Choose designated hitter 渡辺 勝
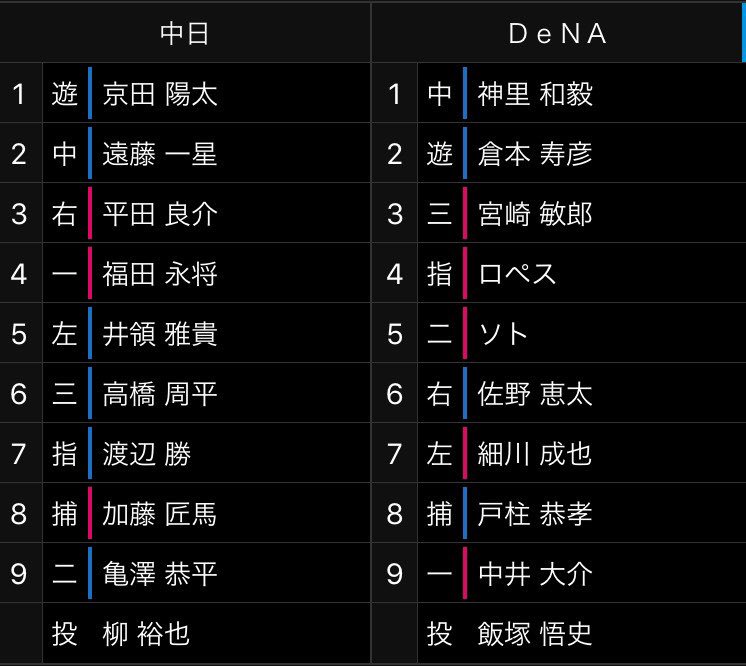746x666 pixels. 147,454
